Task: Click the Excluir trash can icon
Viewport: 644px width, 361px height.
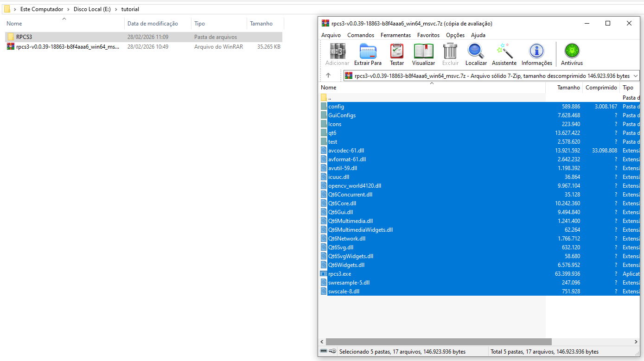Action: click(450, 54)
